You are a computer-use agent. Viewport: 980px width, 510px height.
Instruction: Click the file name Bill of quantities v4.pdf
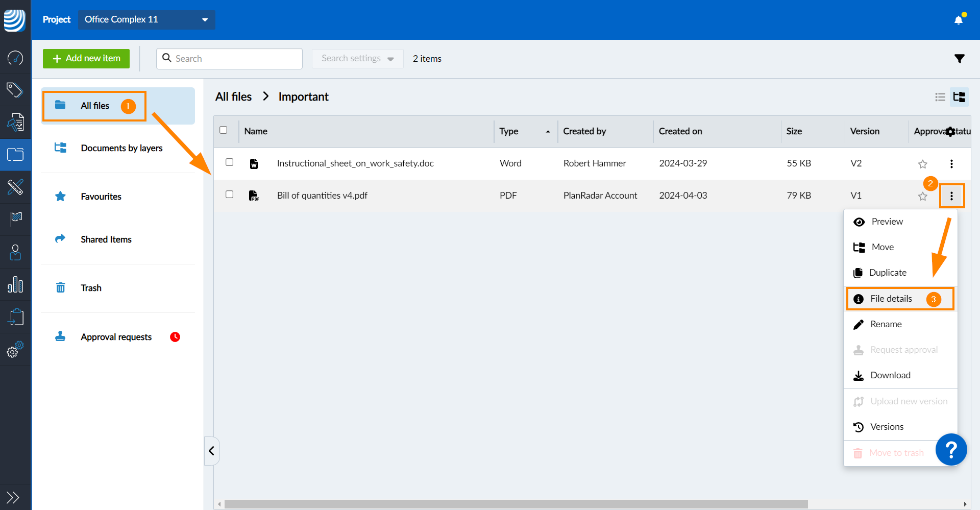(x=322, y=196)
